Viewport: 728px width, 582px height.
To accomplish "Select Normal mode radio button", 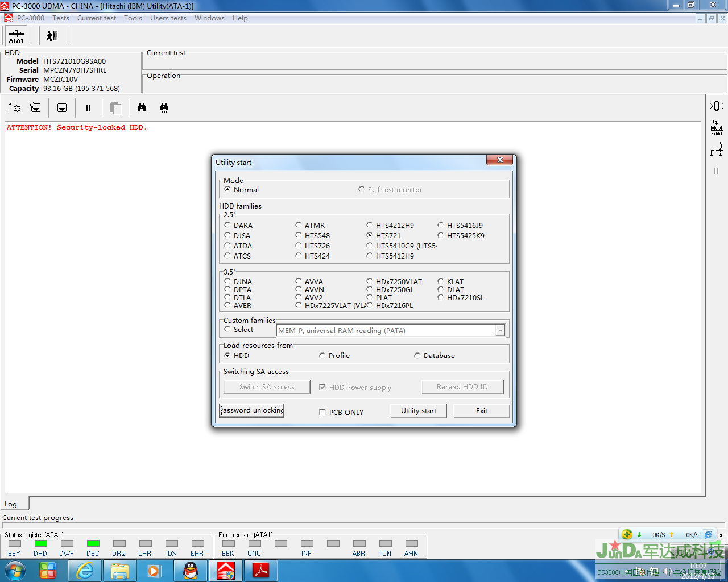I will click(227, 189).
